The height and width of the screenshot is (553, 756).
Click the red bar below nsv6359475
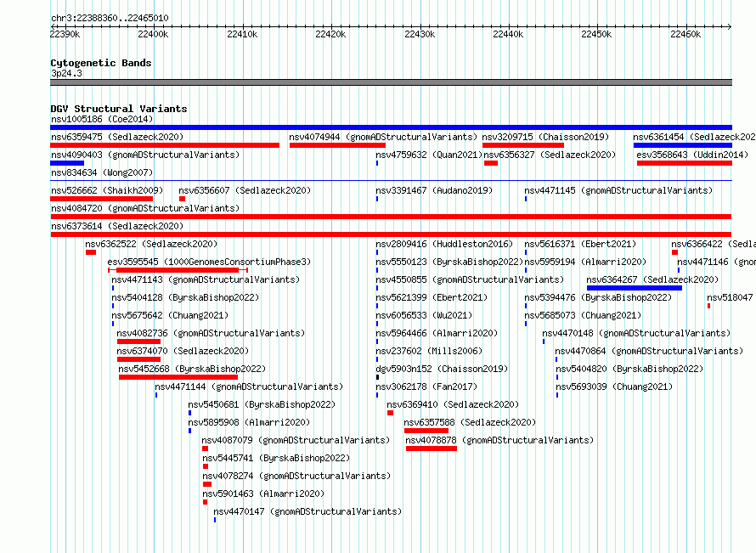(x=165, y=145)
